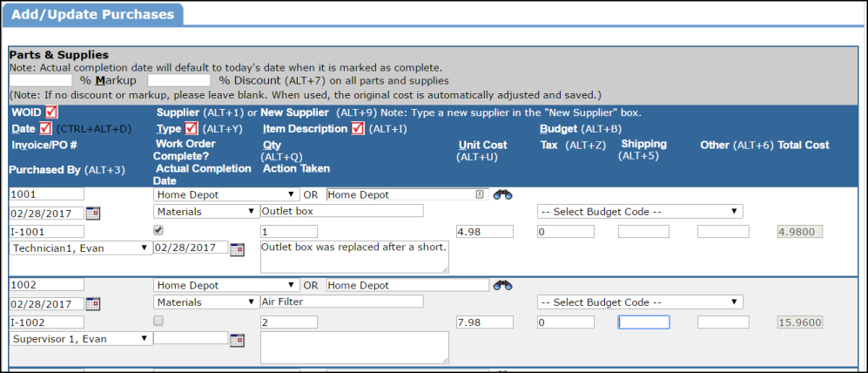The height and width of the screenshot is (373, 868).
Task: Uncheck Work Order Complete for I-1001
Action: [x=158, y=229]
